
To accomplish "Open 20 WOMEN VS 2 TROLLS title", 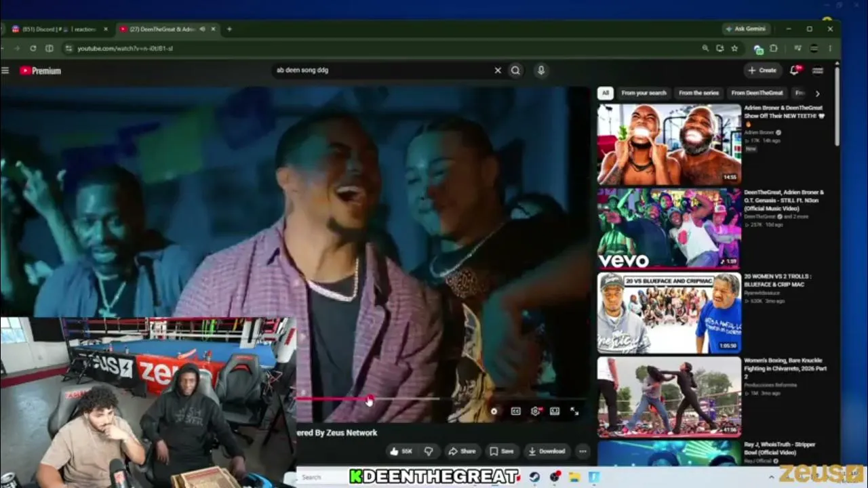I will point(778,281).
